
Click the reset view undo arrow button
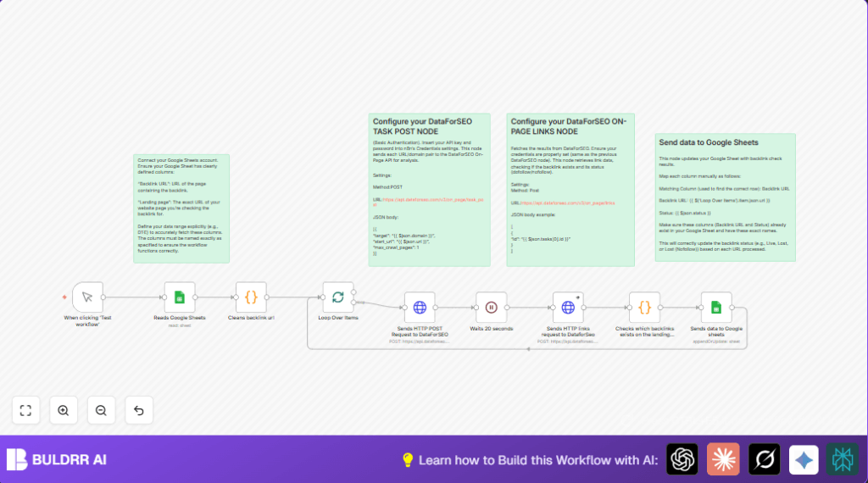point(138,410)
